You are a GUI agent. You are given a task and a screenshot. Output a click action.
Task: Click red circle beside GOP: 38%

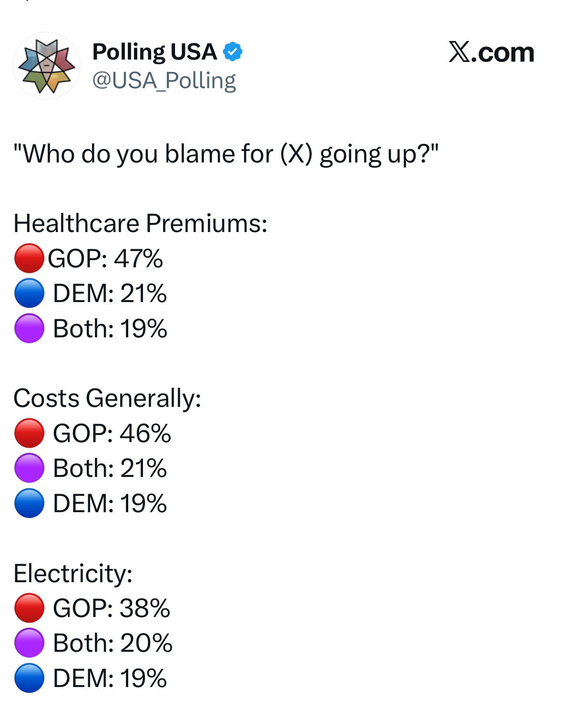29,608
